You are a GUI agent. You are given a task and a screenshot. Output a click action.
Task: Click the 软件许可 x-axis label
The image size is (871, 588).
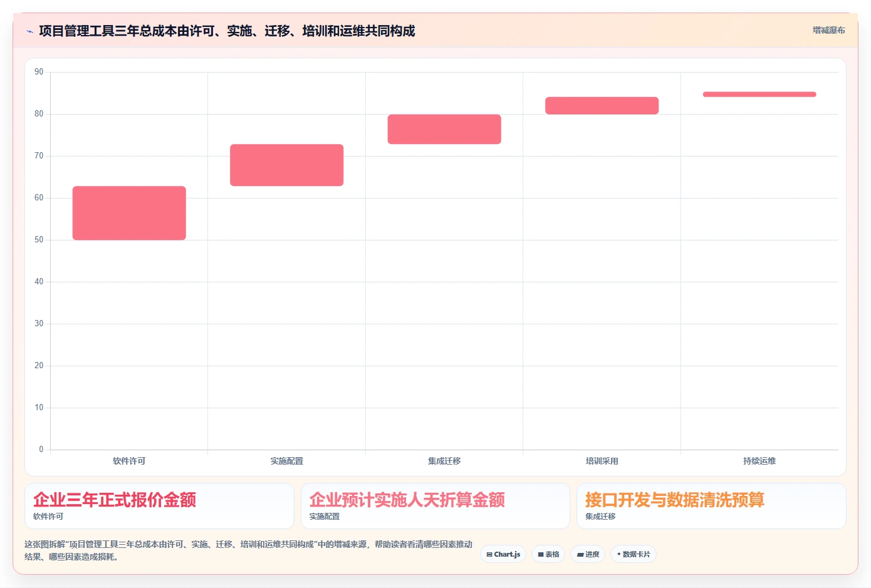click(x=129, y=461)
